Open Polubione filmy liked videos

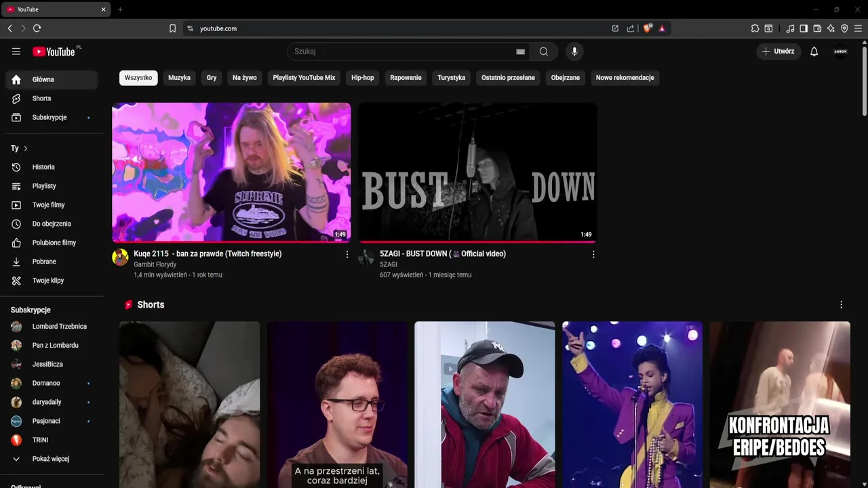tap(52, 243)
